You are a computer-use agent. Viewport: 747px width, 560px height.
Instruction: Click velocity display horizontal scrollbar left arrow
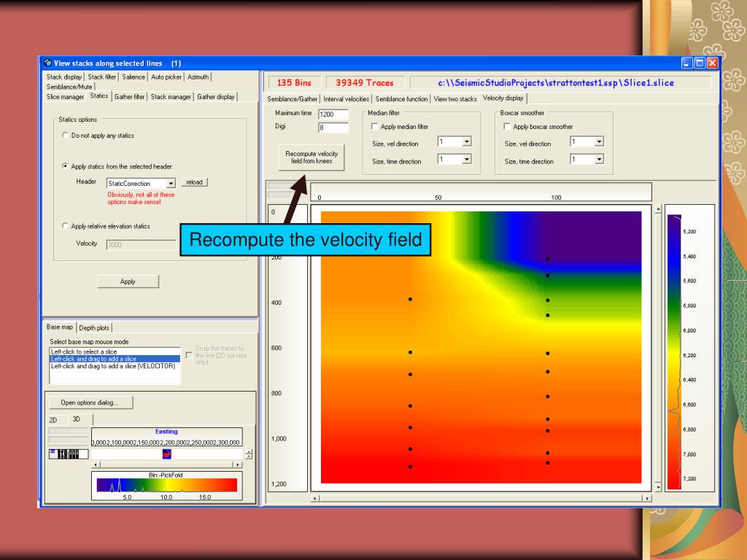pyautogui.click(x=314, y=498)
